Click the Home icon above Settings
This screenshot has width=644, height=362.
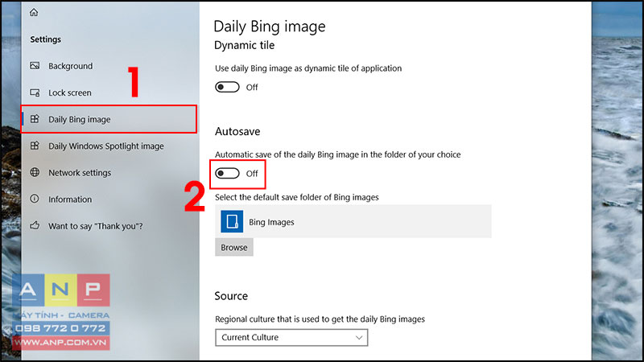(34, 12)
